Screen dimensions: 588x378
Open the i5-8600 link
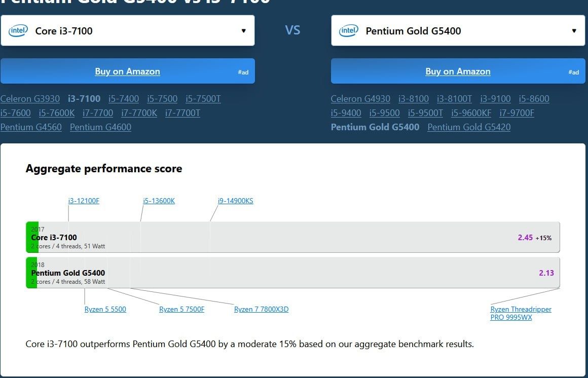[x=534, y=99]
